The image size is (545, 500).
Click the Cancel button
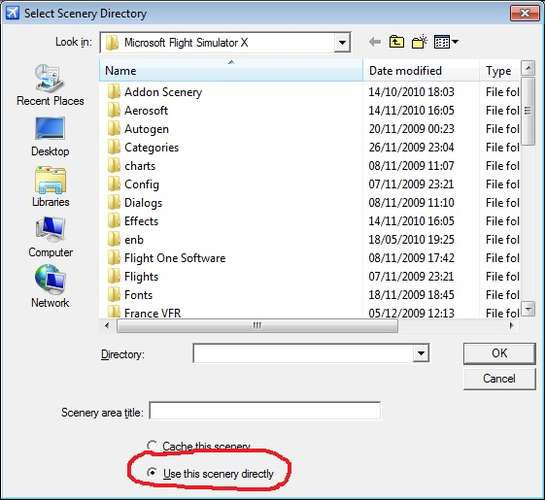[499, 378]
